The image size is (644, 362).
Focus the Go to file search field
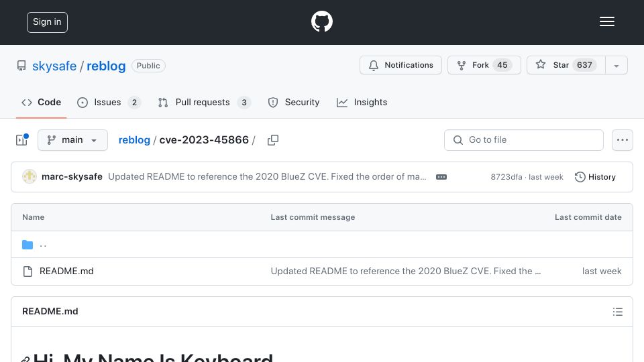coord(524,140)
